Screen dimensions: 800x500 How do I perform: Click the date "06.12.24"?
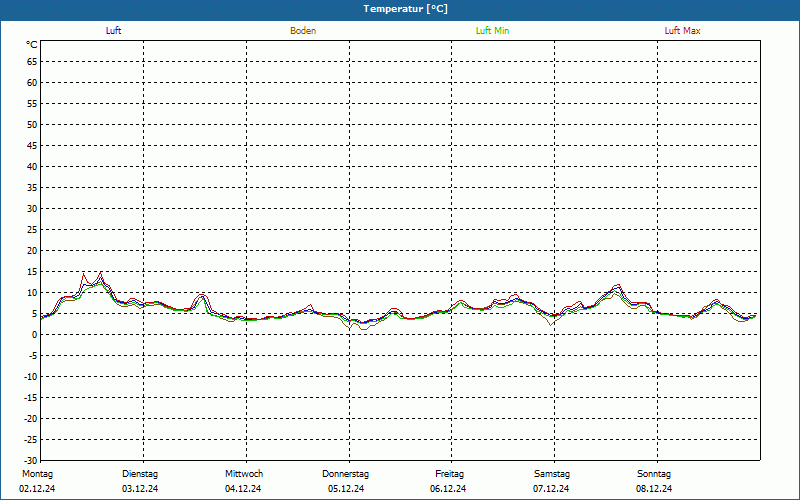pos(448,489)
